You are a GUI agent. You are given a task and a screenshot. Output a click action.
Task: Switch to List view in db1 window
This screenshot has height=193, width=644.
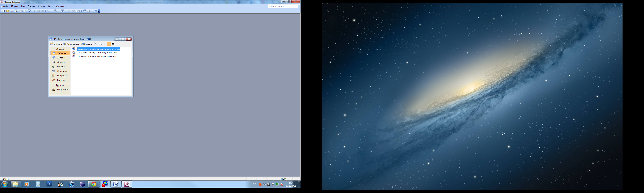[109, 44]
